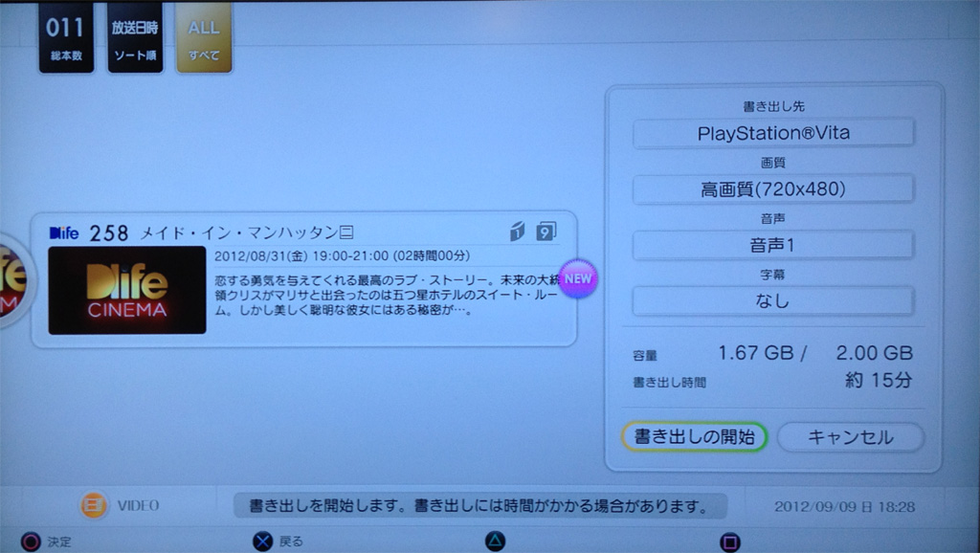Select the ALL すべて filter tile

coord(204,38)
